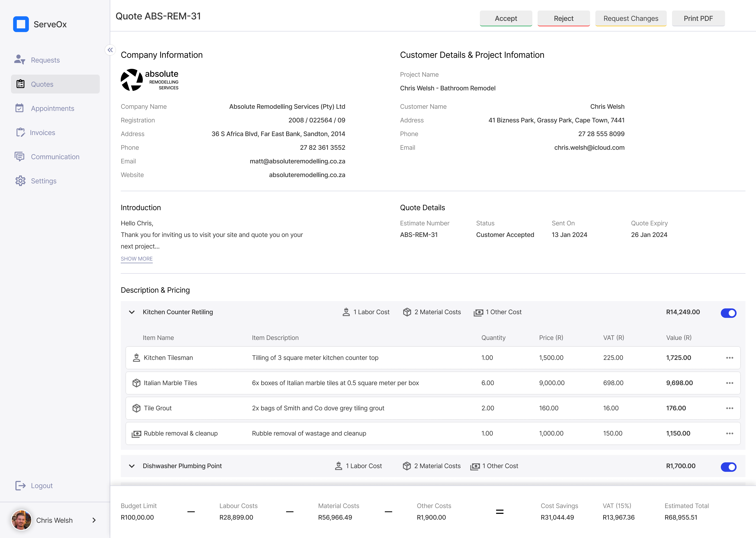This screenshot has height=538, width=756.
Task: Click material box icon for Kitchen Counter Retiling
Action: coord(407,312)
